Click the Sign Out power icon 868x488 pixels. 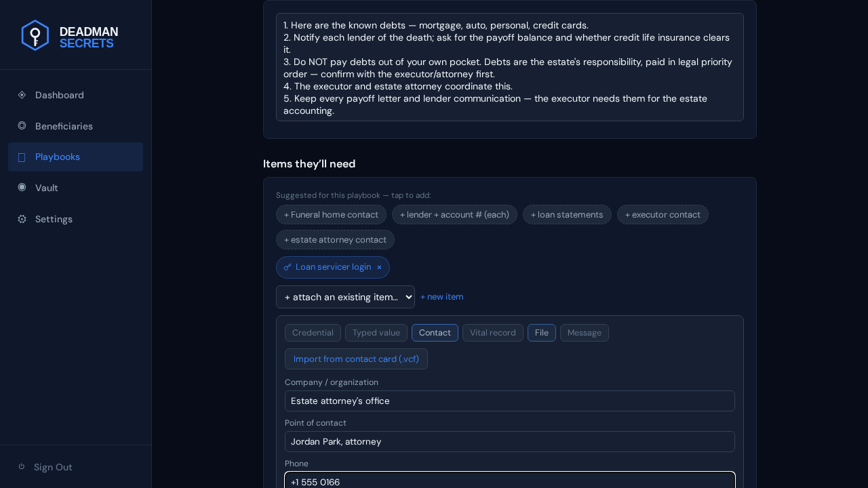click(22, 466)
